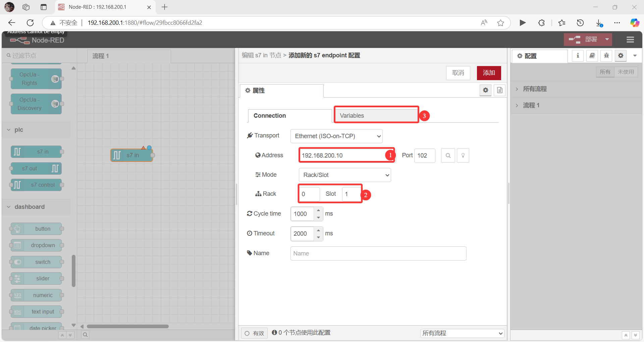The width and height of the screenshot is (644, 342).
Task: Click the lightbulb identify button
Action: pyautogui.click(x=463, y=156)
